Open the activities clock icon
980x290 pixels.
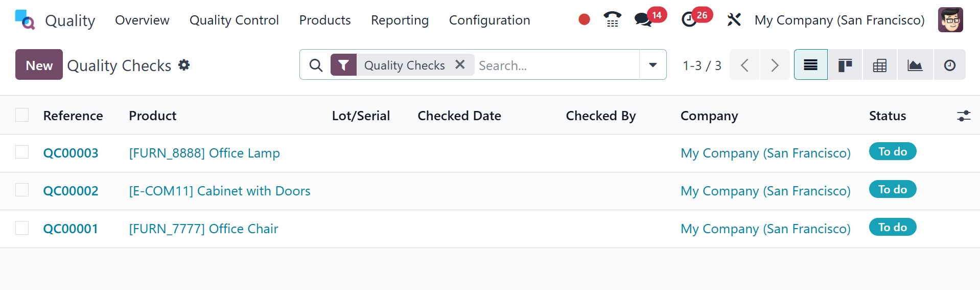689,19
